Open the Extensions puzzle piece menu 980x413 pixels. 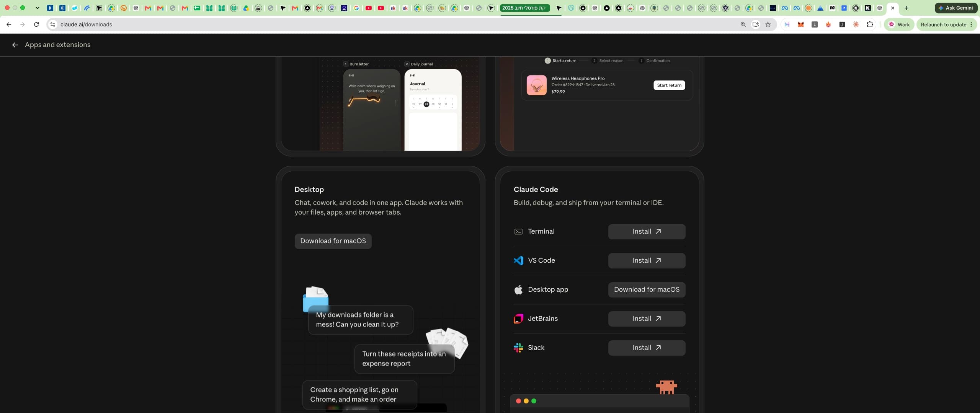(x=870, y=24)
